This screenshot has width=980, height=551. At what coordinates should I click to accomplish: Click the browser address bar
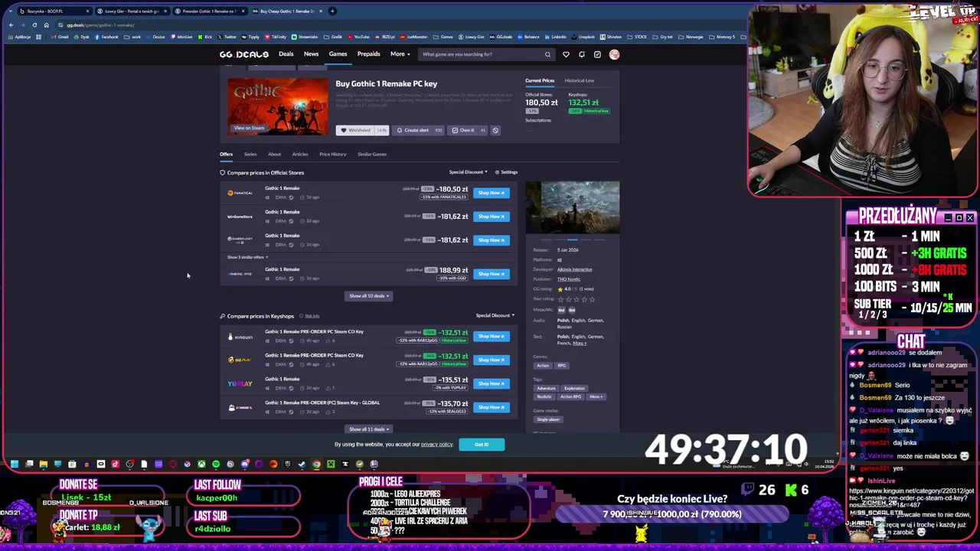383,25
